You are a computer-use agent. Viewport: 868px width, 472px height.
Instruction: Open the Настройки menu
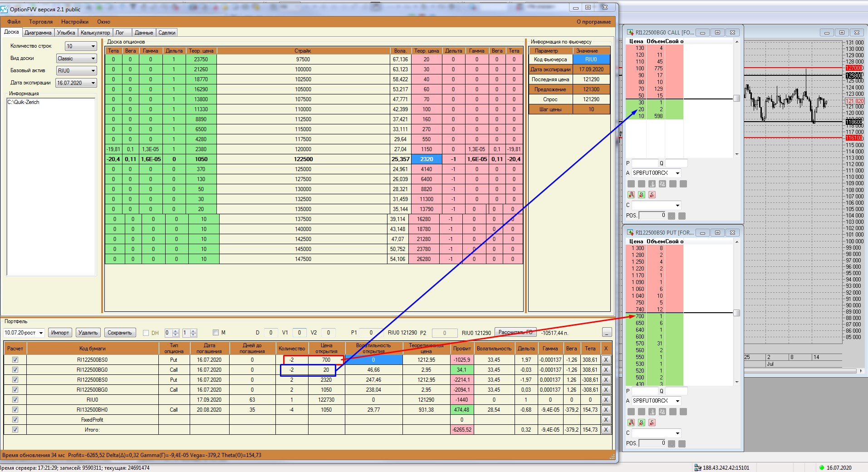[75, 22]
